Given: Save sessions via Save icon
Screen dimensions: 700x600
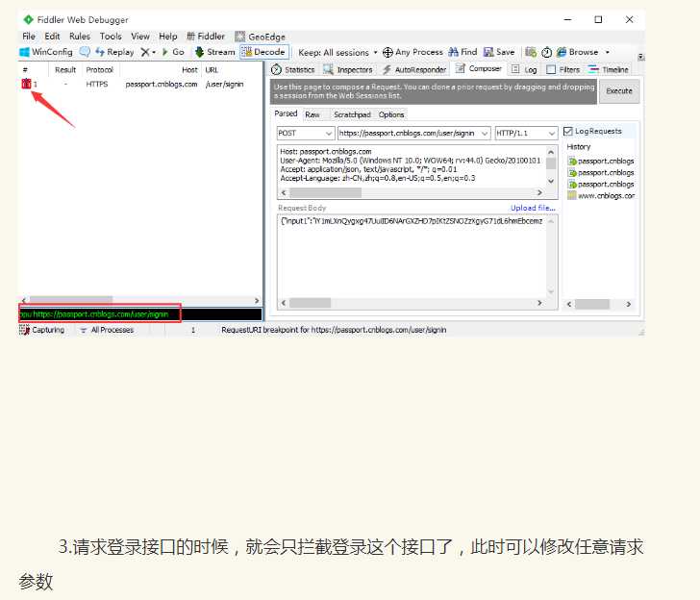Looking at the screenshot, I should click(x=499, y=52).
